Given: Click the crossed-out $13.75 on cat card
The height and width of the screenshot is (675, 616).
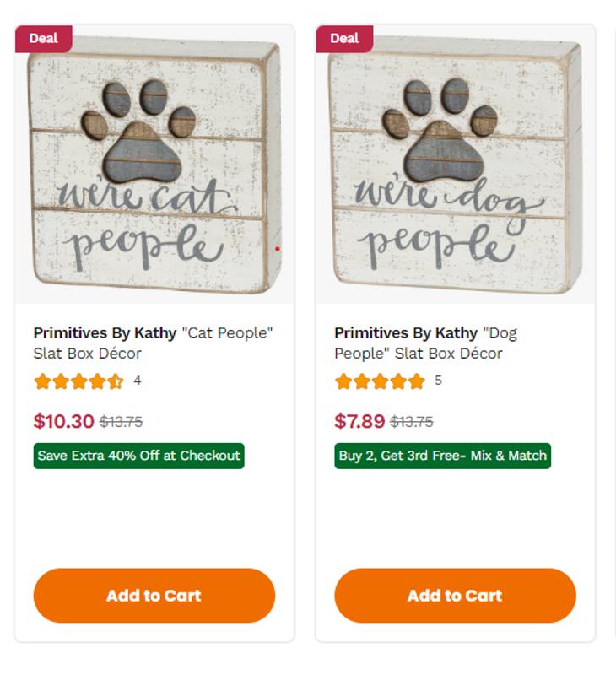Looking at the screenshot, I should [x=121, y=422].
